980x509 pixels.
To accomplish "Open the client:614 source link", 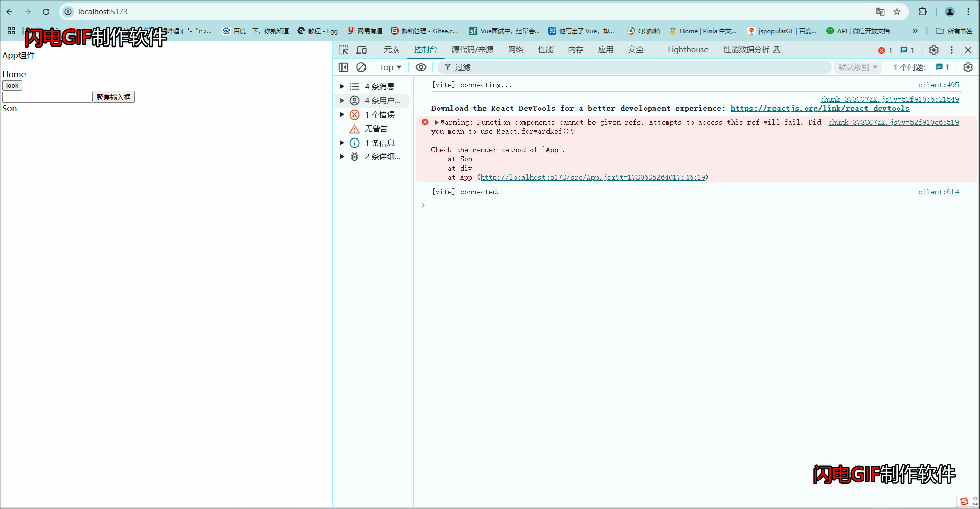I will tap(939, 192).
